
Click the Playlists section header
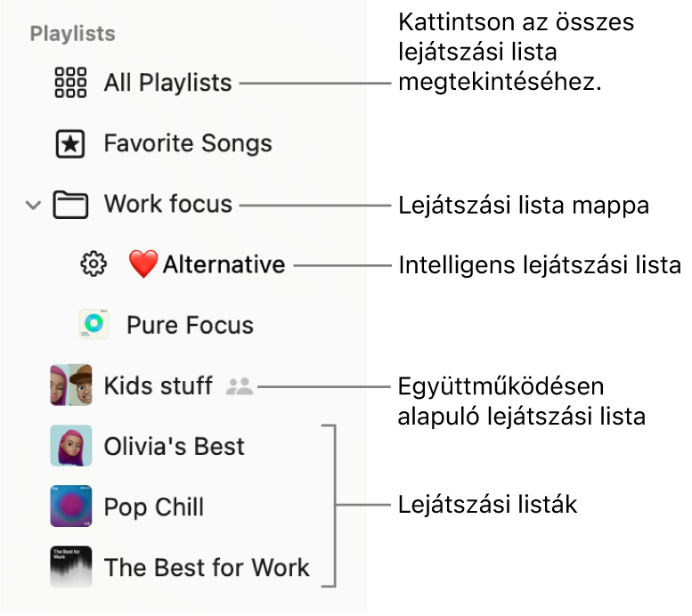click(x=73, y=34)
